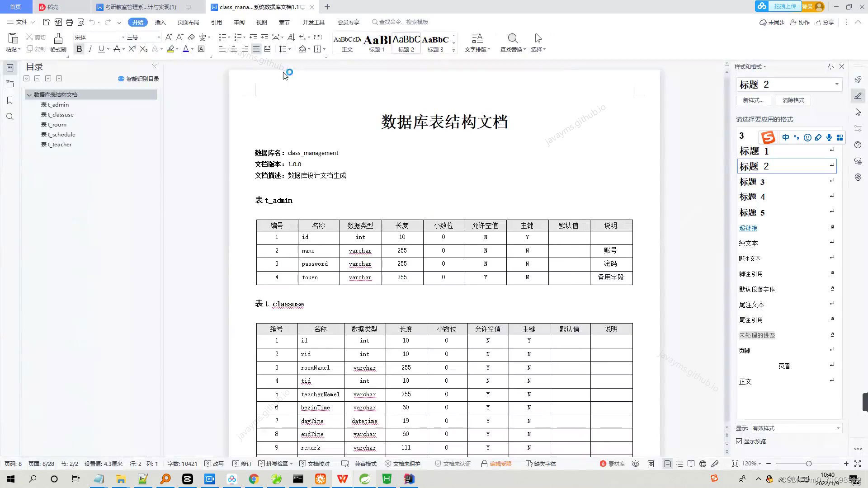Toggle 修订 in status bar
868x488 pixels.
click(x=242, y=464)
